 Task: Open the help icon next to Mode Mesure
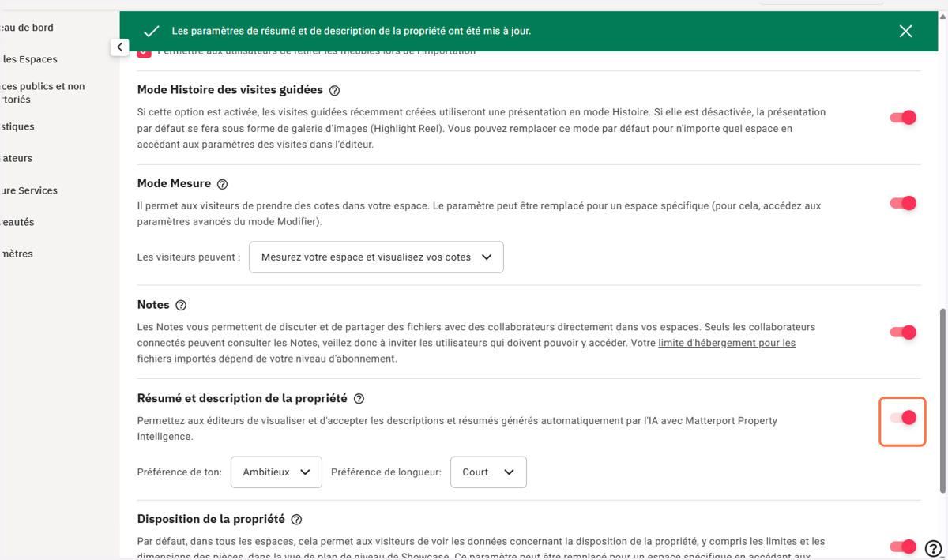point(222,184)
